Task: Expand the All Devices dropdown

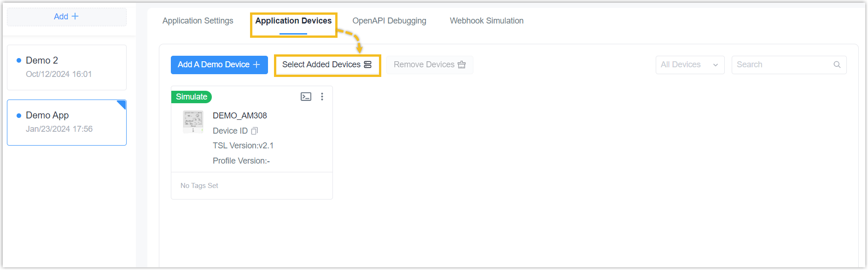Action: tap(690, 65)
